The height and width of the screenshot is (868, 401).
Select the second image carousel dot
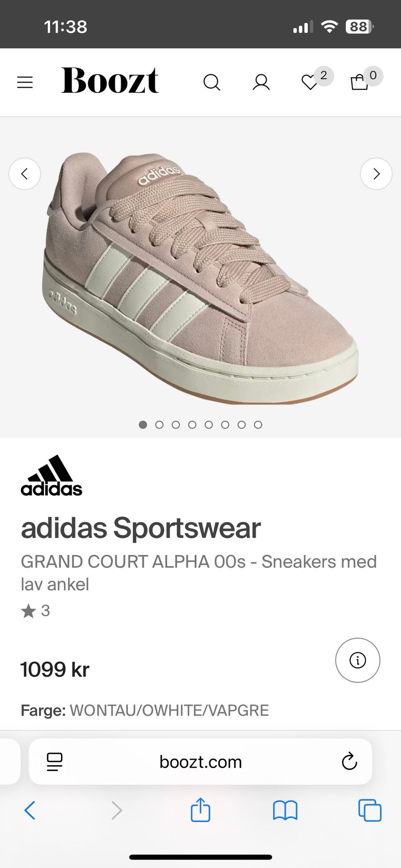159,425
